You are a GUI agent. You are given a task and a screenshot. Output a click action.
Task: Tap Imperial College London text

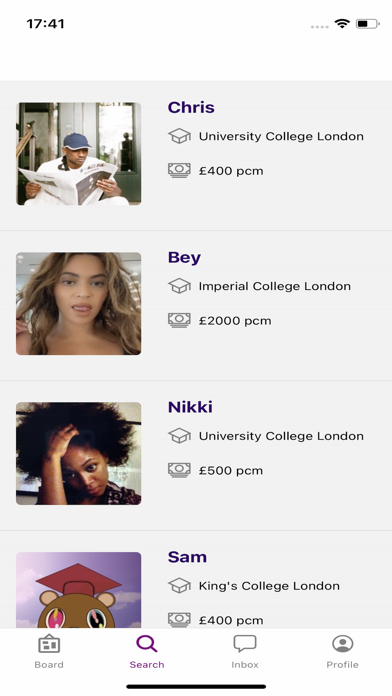274,286
